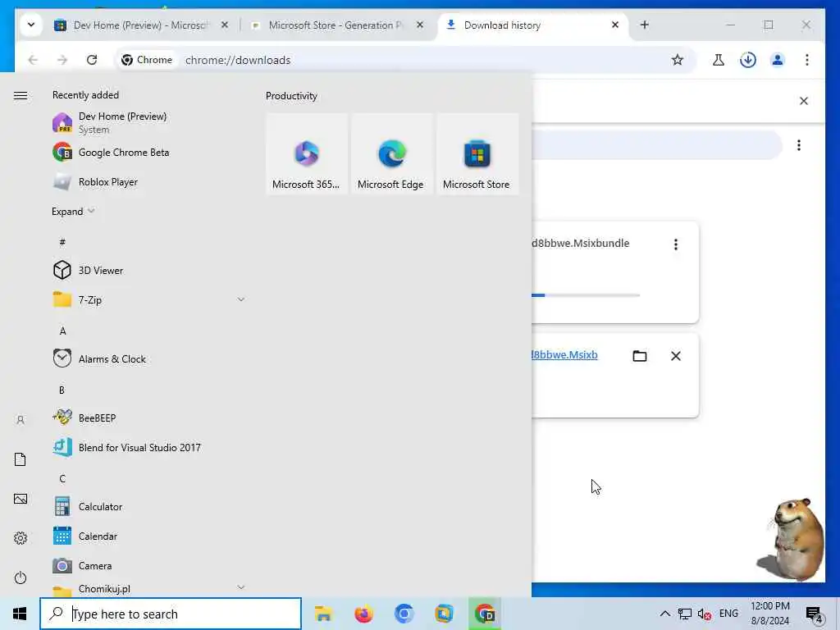Image resolution: width=840 pixels, height=630 pixels.
Task: Open more options for downloading Msixbundle
Action: pyautogui.click(x=676, y=244)
